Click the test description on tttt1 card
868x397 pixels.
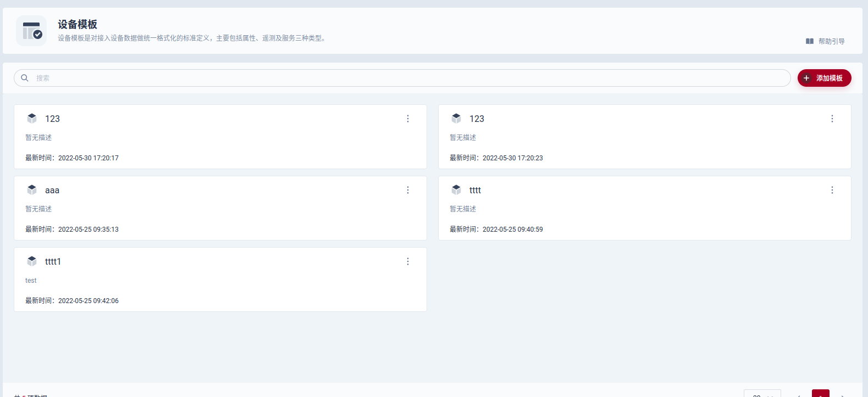[x=31, y=281]
